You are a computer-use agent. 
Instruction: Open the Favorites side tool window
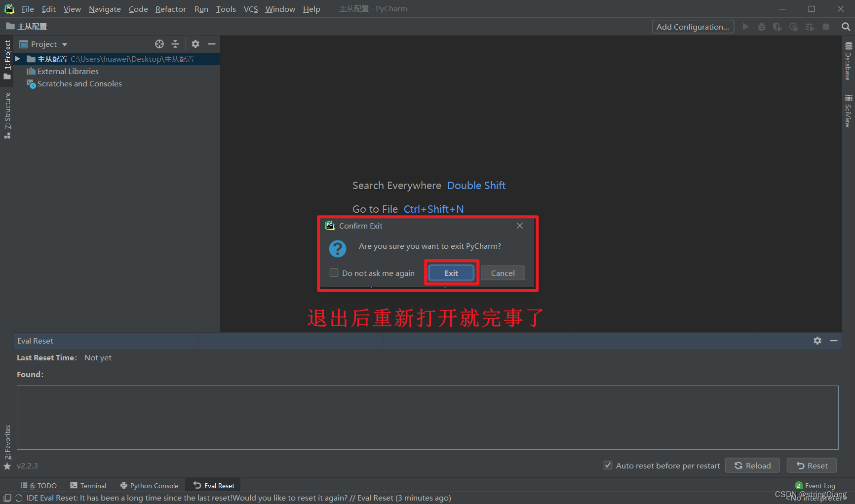(7, 447)
